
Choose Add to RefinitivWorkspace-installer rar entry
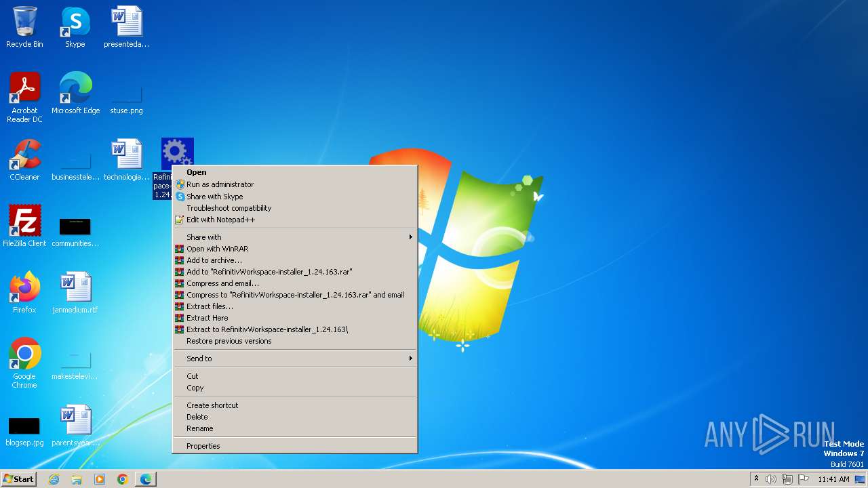pyautogui.click(x=295, y=272)
